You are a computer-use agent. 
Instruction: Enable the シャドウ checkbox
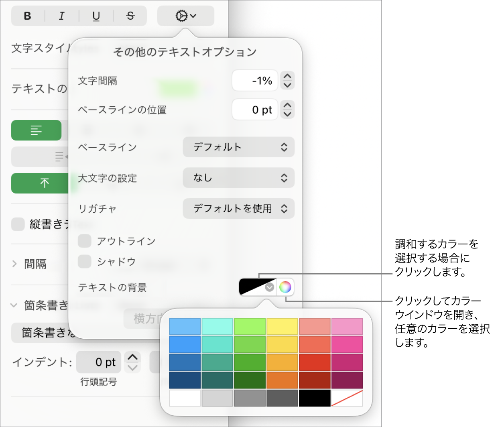84,262
